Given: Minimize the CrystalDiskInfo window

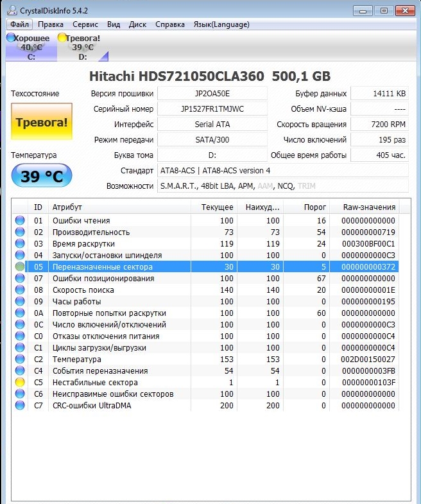Looking at the screenshot, I should 363,11.
